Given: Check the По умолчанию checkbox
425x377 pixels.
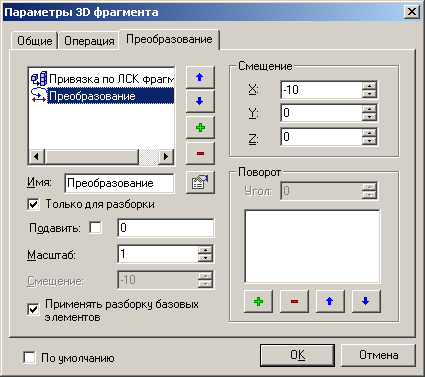Looking at the screenshot, I should 29,358.
